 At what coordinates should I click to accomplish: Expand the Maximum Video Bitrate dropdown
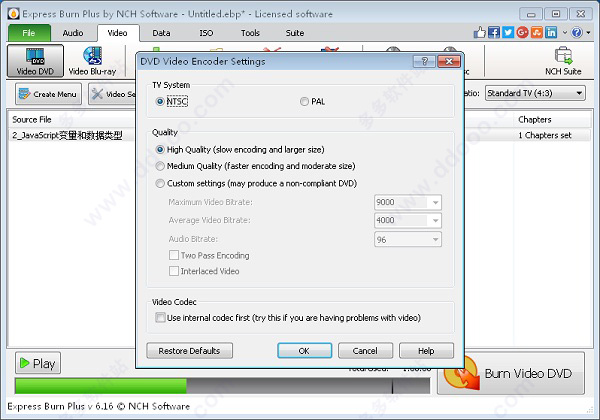[x=435, y=202]
